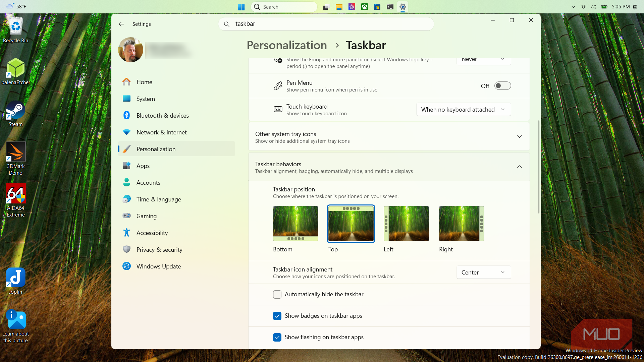Click the Pen Menu pen icon
Image resolution: width=644 pixels, height=362 pixels.
click(x=278, y=86)
